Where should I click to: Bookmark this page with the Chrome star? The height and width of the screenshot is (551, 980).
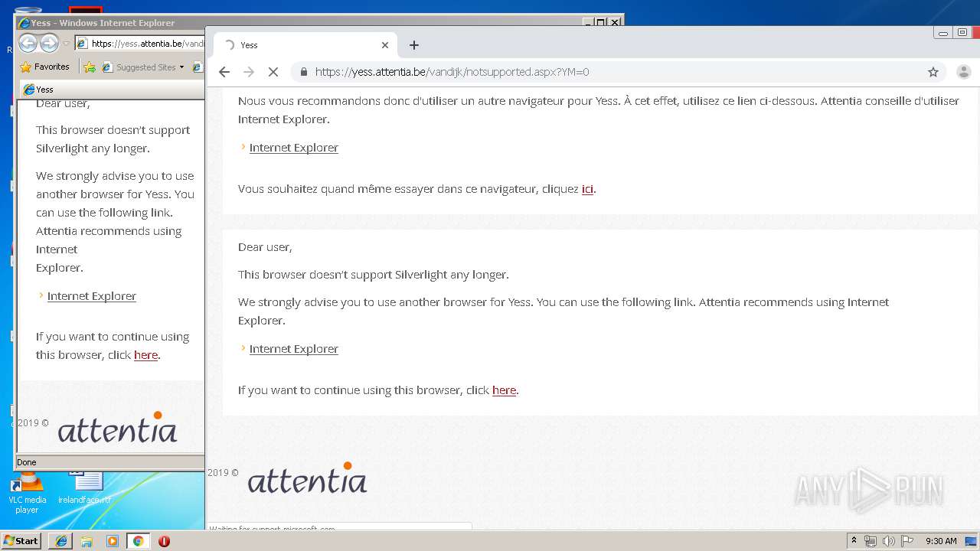tap(933, 72)
